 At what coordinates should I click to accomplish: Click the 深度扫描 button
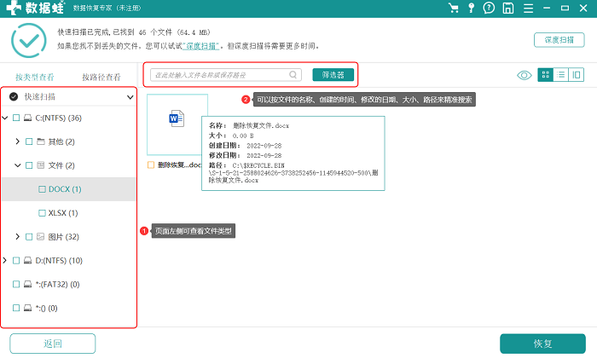click(x=559, y=39)
